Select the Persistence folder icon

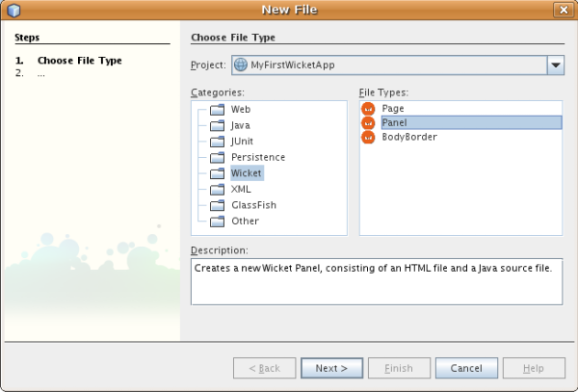(217, 157)
